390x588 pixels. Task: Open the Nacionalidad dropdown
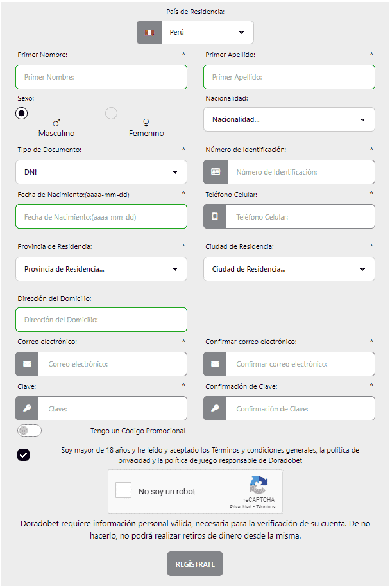point(289,119)
